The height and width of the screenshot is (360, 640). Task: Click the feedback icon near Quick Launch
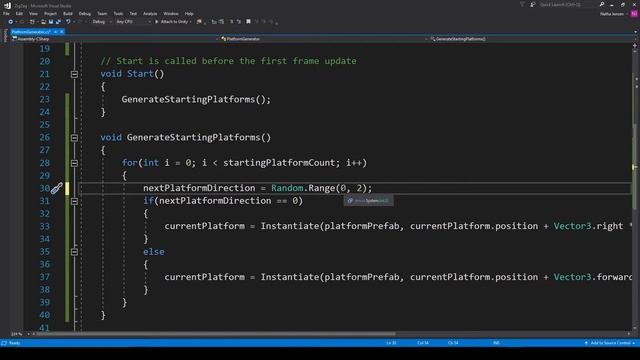(x=533, y=4)
